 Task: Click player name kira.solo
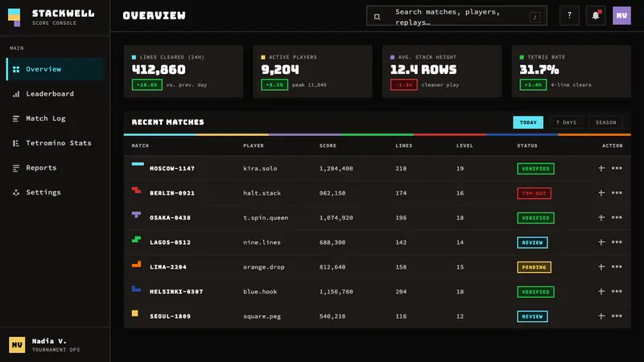click(x=260, y=168)
